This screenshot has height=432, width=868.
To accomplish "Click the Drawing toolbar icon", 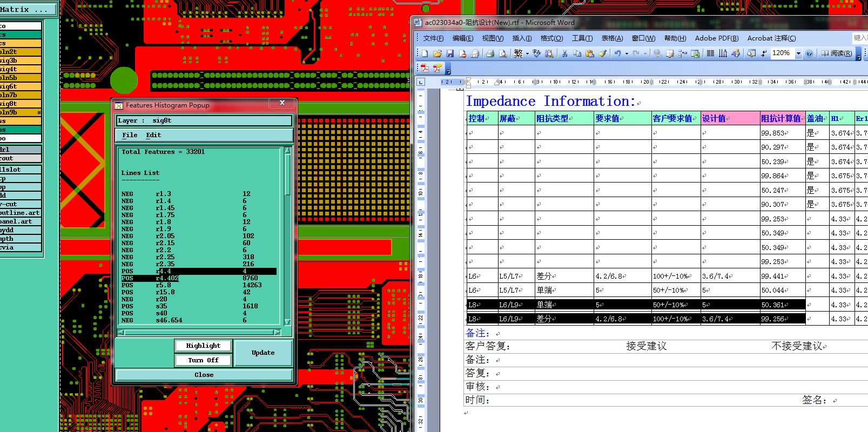I will pos(736,53).
